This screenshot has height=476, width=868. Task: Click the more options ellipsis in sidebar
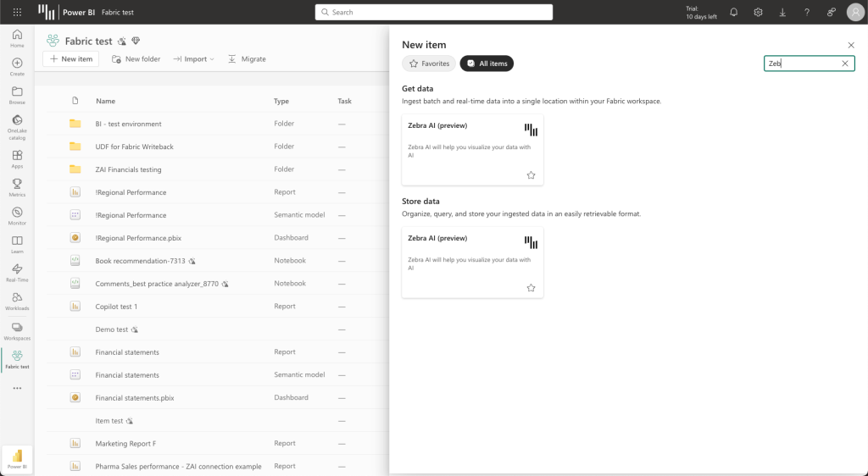click(x=17, y=388)
